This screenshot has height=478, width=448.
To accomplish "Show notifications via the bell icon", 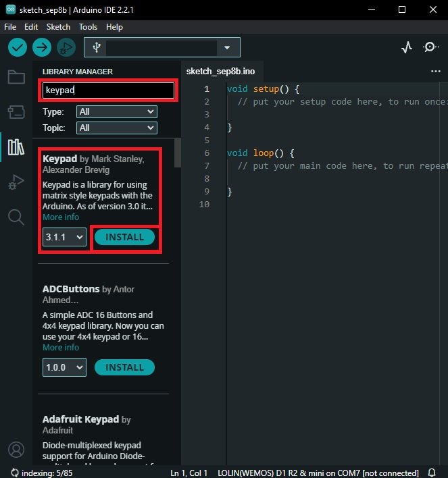I will 432,473.
